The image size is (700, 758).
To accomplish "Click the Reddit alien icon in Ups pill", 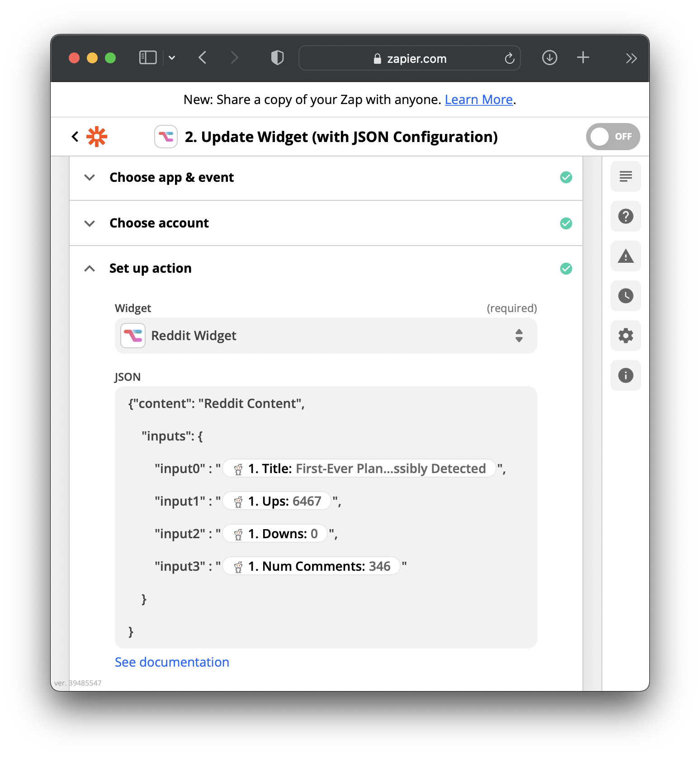I will tap(238, 502).
